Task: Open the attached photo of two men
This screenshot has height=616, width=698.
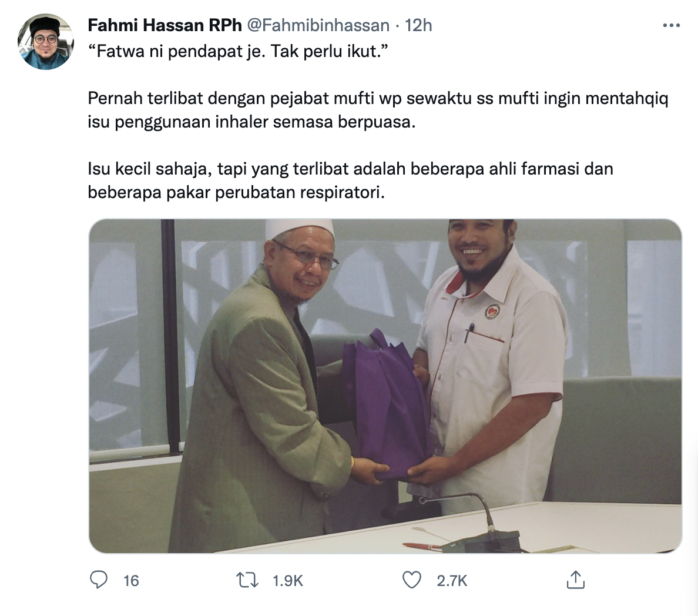Action: (x=385, y=386)
